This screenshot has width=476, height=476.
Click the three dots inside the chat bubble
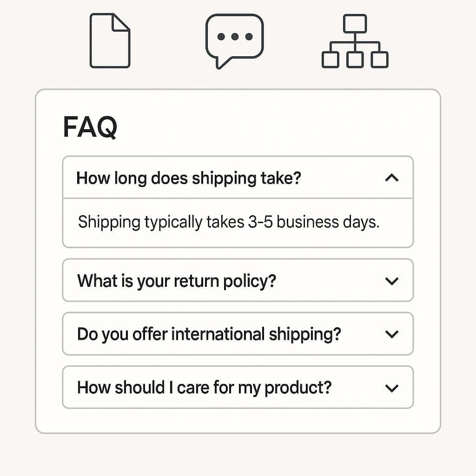(x=235, y=36)
